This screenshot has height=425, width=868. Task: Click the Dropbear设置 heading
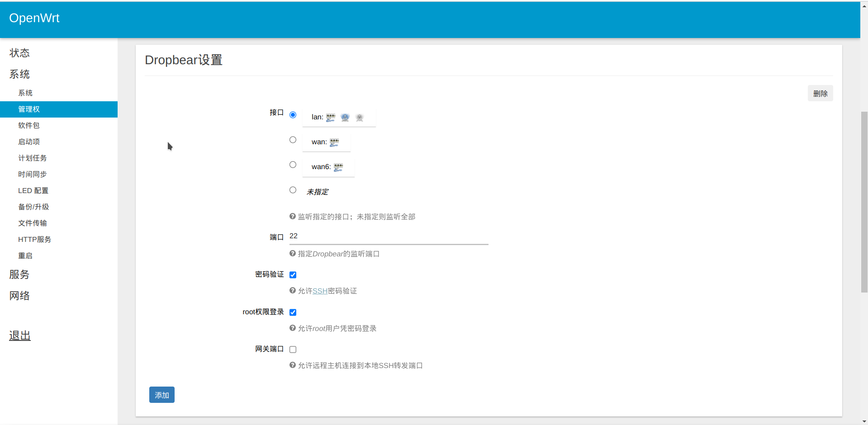pos(184,60)
